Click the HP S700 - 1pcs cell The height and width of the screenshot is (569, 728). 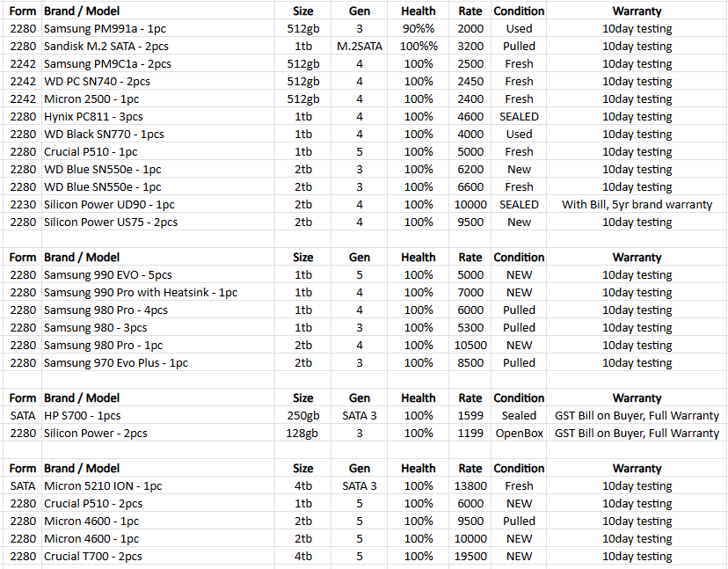coord(82,415)
